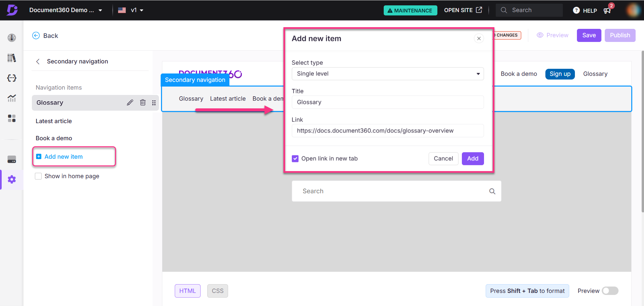Uncheck Open link in new tab
Screen dimensions: 644x306
click(x=295, y=159)
